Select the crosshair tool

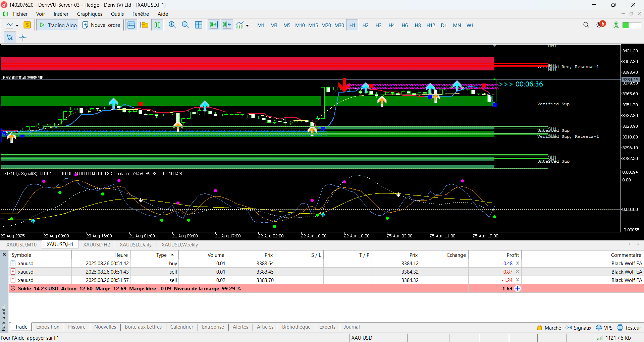[23, 37]
